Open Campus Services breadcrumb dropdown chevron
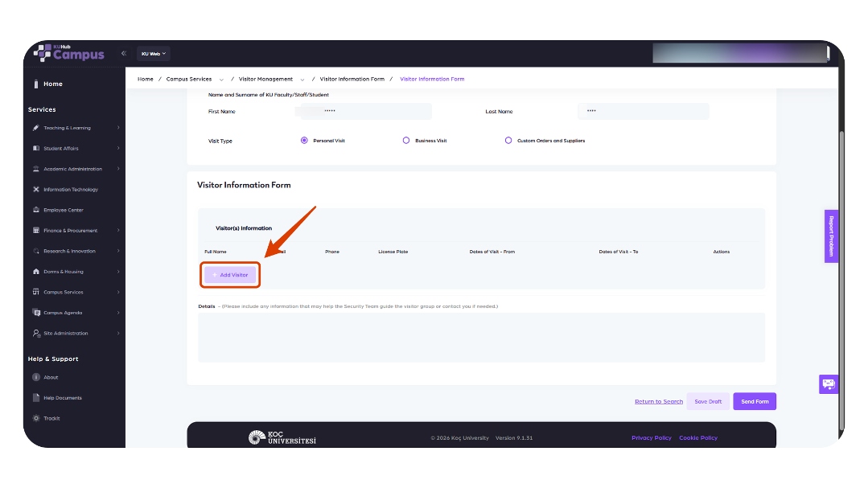 (221, 80)
